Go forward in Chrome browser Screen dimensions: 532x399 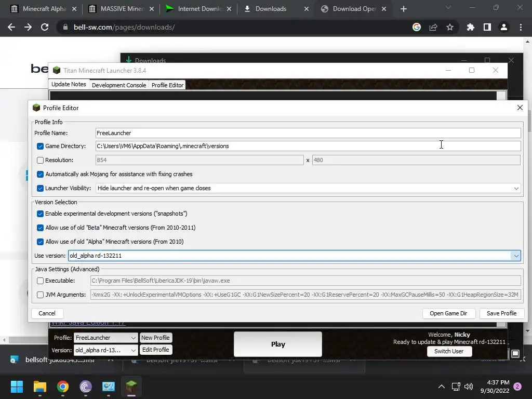pyautogui.click(x=28, y=27)
